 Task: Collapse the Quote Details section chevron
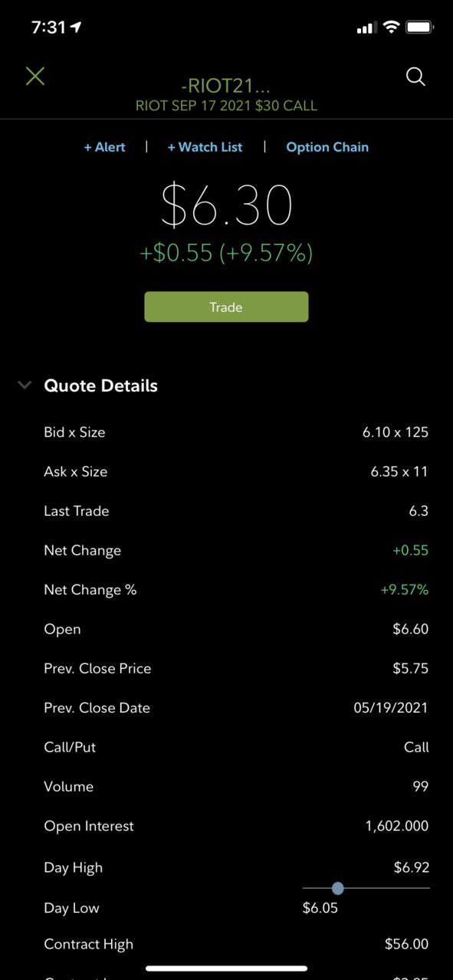(25, 385)
